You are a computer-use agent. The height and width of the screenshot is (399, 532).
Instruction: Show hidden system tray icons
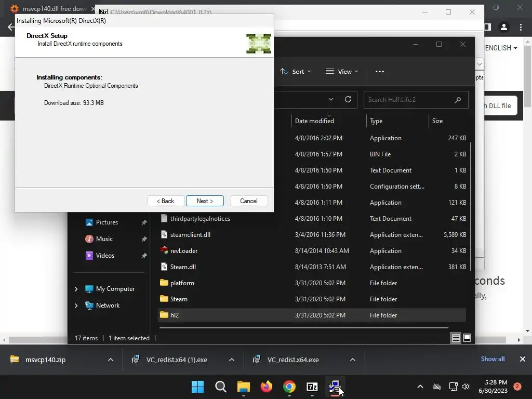(420, 387)
